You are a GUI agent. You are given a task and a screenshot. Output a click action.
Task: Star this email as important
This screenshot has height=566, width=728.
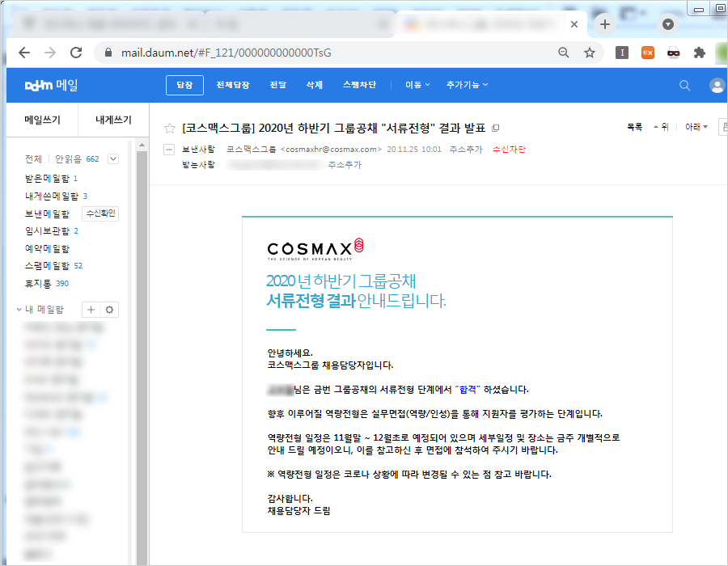coord(170,128)
